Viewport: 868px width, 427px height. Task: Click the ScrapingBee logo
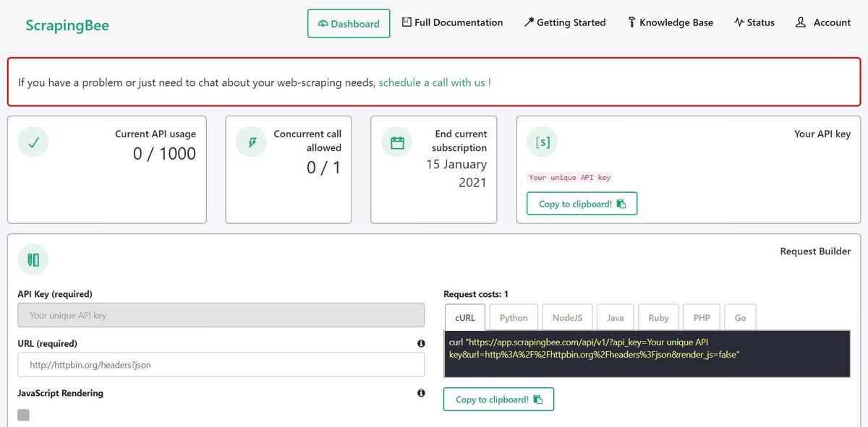pyautogui.click(x=67, y=26)
